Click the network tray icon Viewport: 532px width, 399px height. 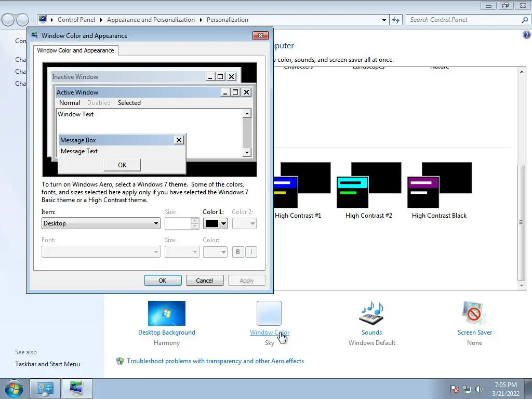467,389
